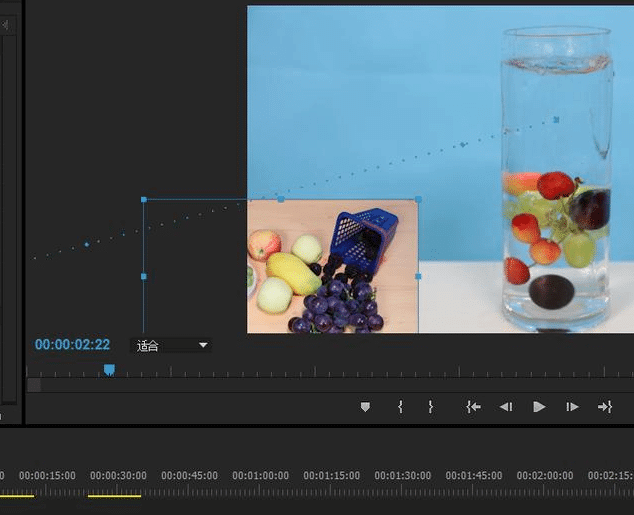634x515 pixels.
Task: Select the top-right transform handle of the clip
Action: pyautogui.click(x=418, y=199)
